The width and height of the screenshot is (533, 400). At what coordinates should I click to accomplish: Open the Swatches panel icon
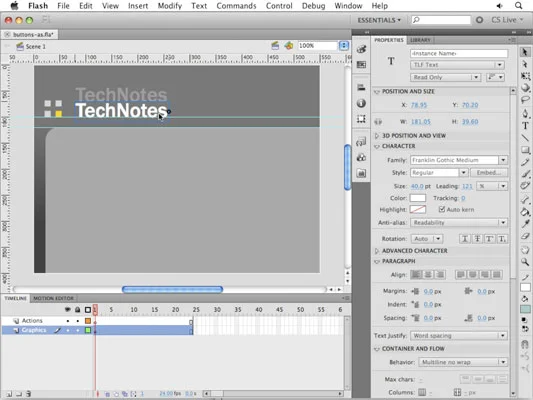tap(361, 64)
